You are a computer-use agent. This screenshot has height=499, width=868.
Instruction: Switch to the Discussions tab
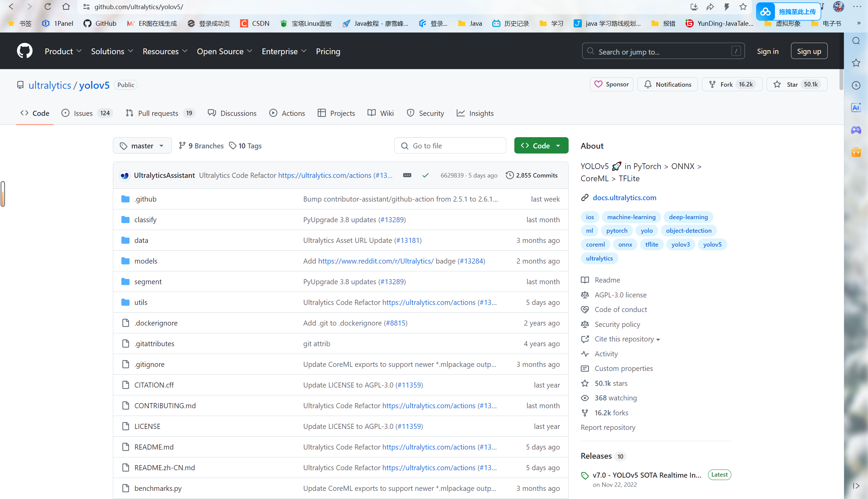click(232, 113)
